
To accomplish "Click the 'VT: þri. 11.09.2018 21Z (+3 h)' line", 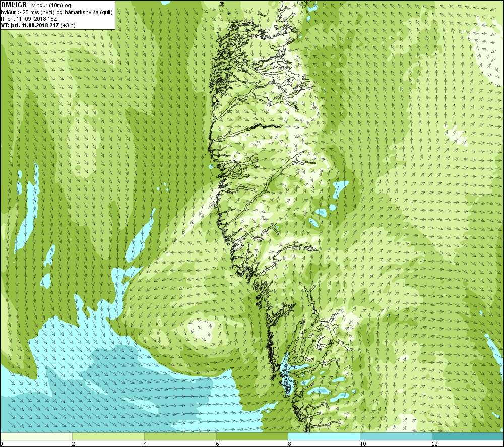I will coord(38,25).
